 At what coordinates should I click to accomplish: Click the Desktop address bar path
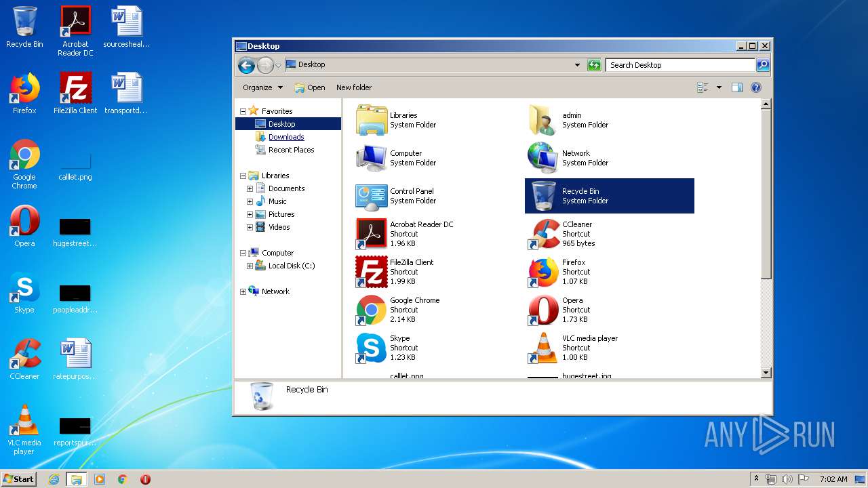click(311, 64)
